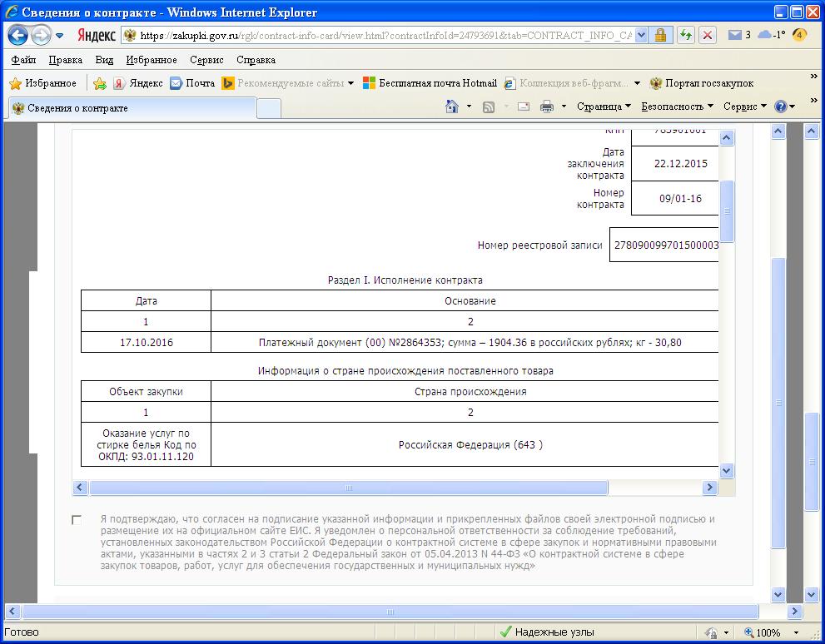This screenshot has width=825, height=644.
Task: Show the security lock certificate info
Action: point(660,35)
